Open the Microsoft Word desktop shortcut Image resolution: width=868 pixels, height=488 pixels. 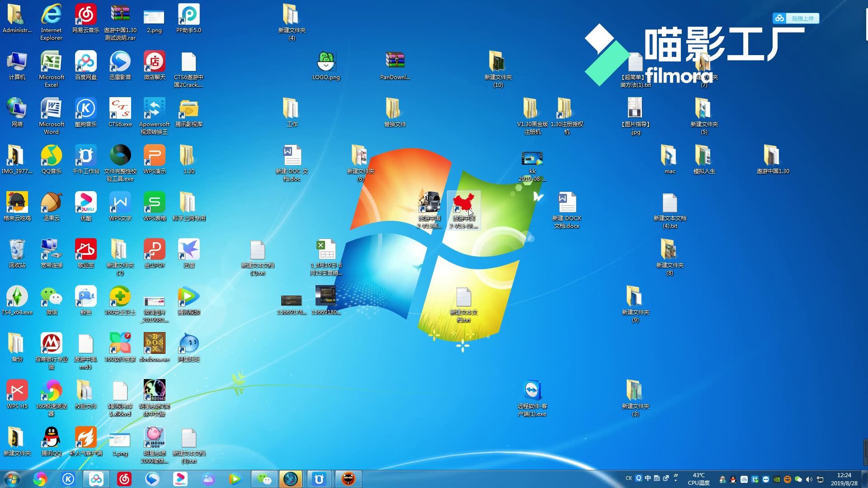pyautogui.click(x=51, y=116)
